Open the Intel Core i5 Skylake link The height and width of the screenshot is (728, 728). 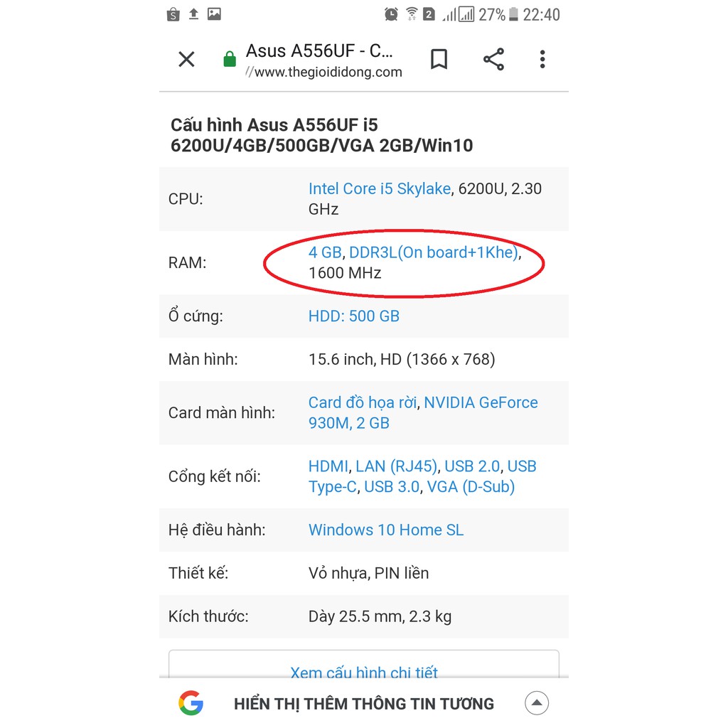coord(379,188)
